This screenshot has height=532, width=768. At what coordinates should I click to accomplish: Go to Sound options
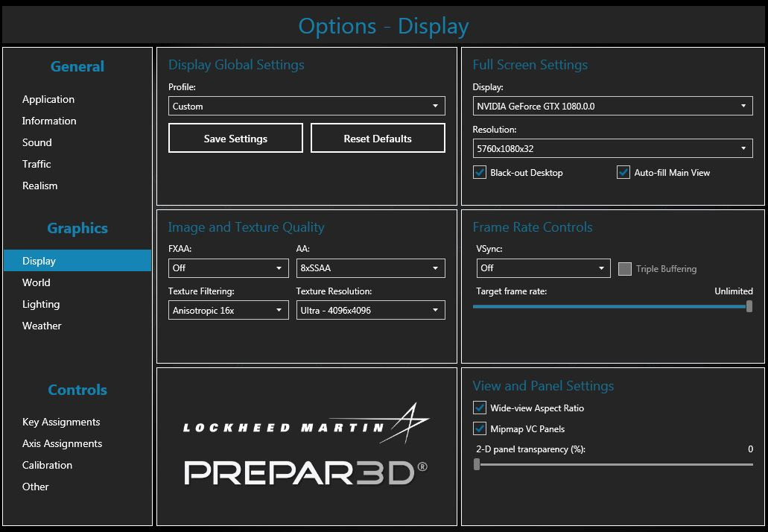click(37, 142)
